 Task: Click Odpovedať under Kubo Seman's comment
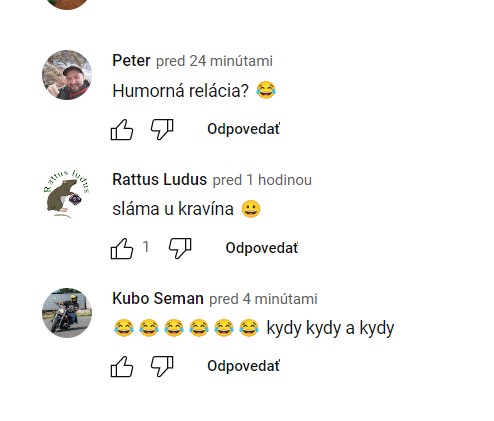tap(244, 366)
